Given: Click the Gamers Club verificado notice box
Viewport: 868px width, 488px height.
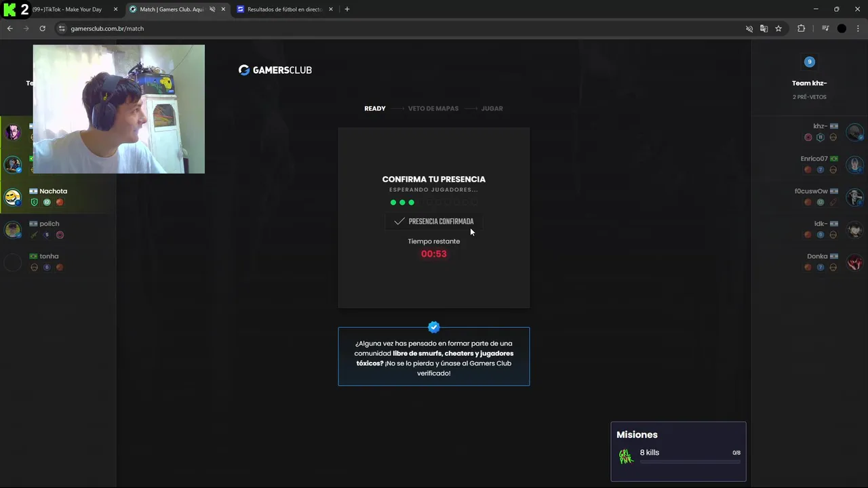Looking at the screenshot, I should click(x=434, y=357).
